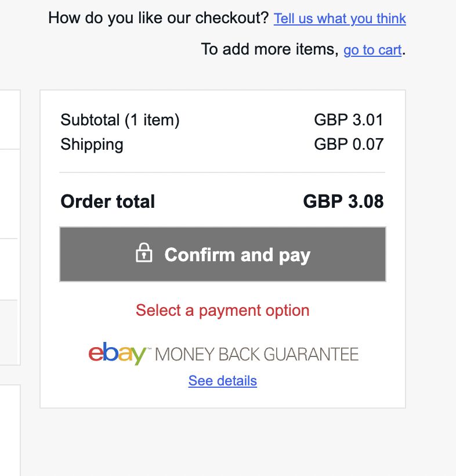The width and height of the screenshot is (456, 476).
Task: Click the order total amount GBP 3.08
Action: pos(343,202)
